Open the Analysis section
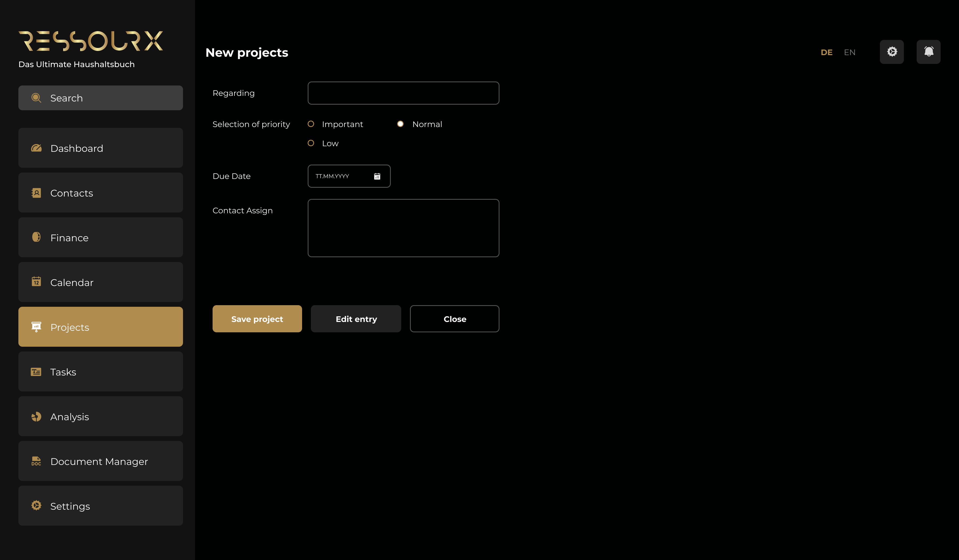Image resolution: width=959 pixels, height=560 pixels. (100, 416)
